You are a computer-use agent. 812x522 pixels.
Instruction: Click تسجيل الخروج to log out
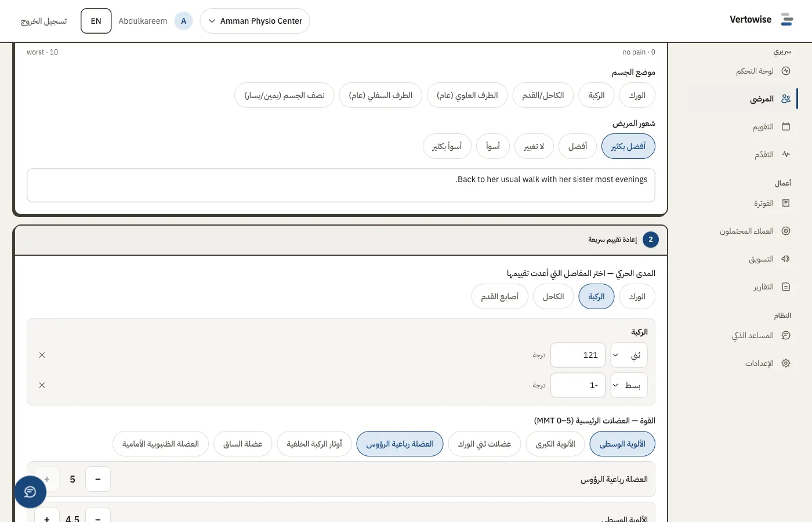pyautogui.click(x=44, y=21)
